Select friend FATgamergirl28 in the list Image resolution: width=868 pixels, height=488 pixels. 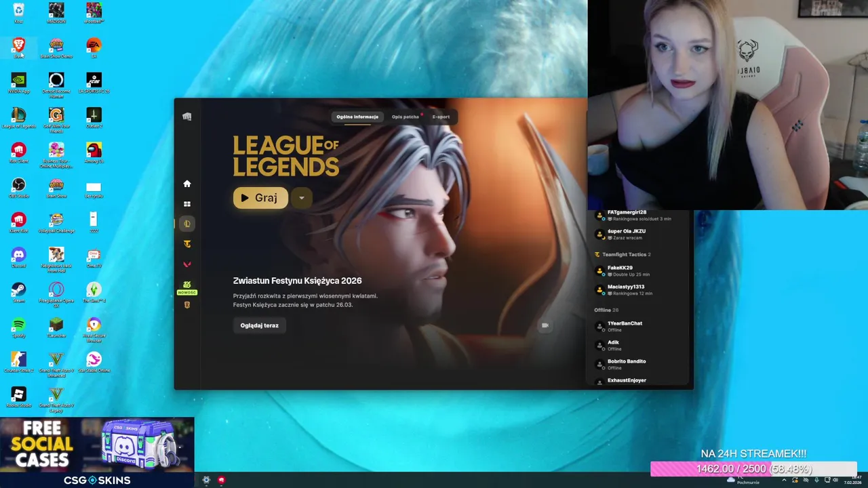pyautogui.click(x=637, y=215)
